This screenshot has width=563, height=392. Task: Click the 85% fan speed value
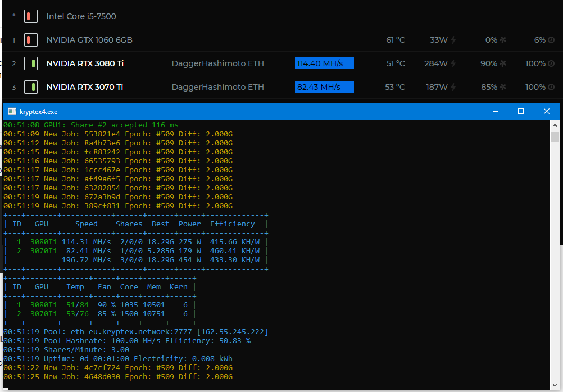click(x=489, y=87)
